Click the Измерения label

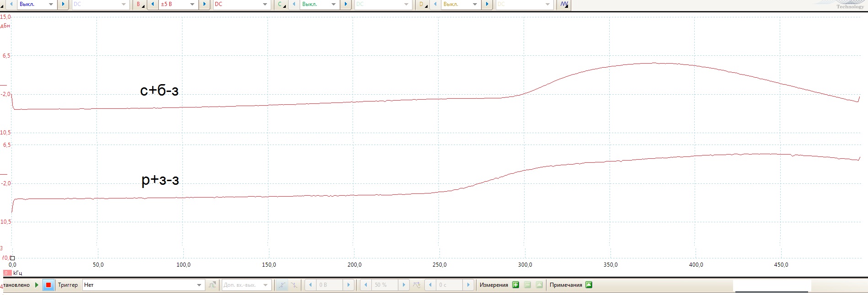493,285
